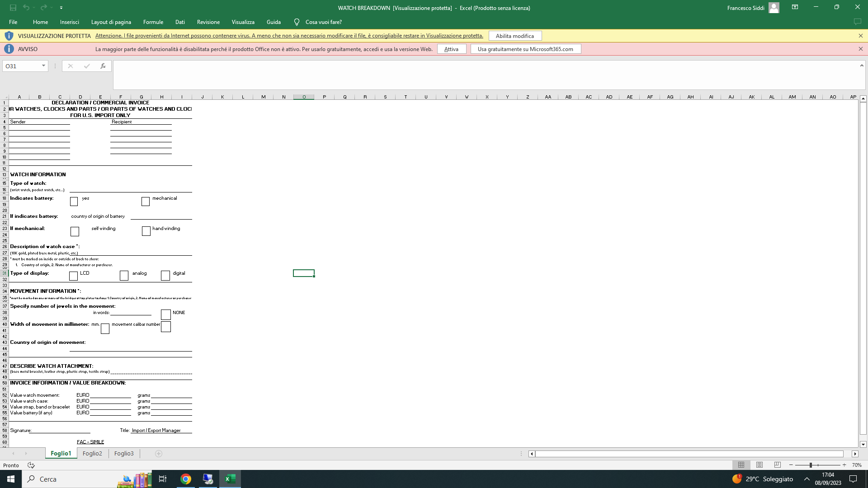Switch to Page Layout view icon

click(759, 465)
